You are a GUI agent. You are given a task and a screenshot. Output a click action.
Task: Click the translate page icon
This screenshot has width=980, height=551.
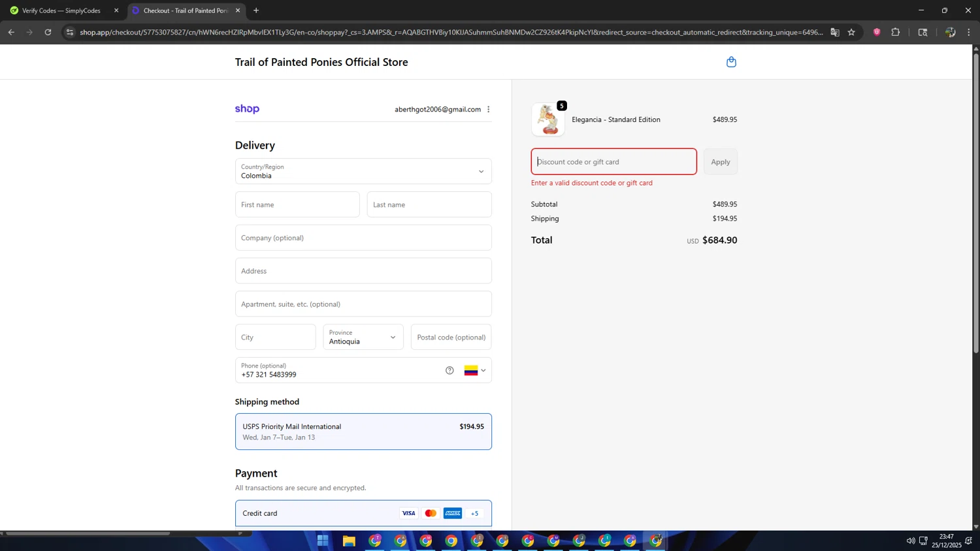[x=834, y=32]
